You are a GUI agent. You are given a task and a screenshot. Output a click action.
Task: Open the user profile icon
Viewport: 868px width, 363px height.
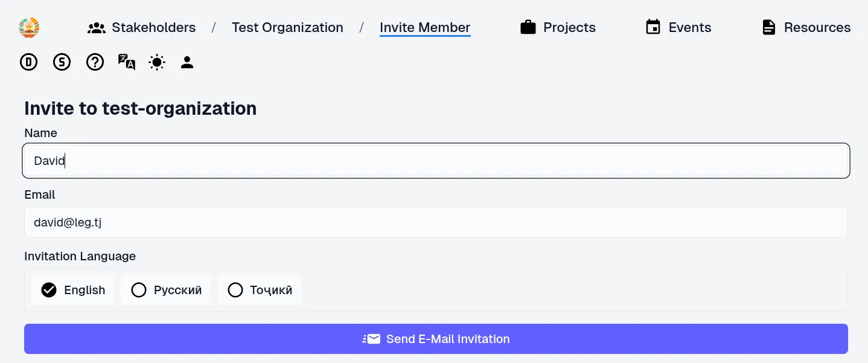click(187, 62)
